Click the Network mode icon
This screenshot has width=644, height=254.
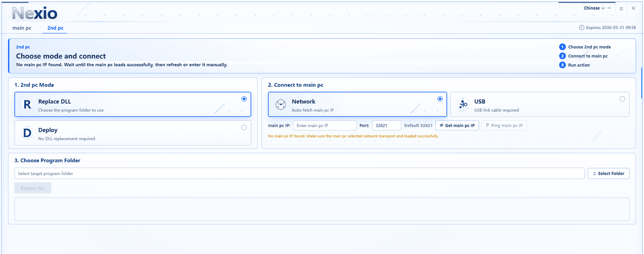click(281, 105)
